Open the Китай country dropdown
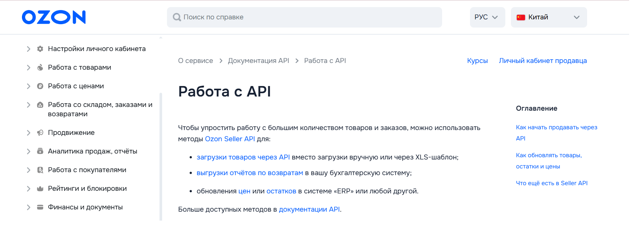This screenshot has height=234, width=644. 549,17
